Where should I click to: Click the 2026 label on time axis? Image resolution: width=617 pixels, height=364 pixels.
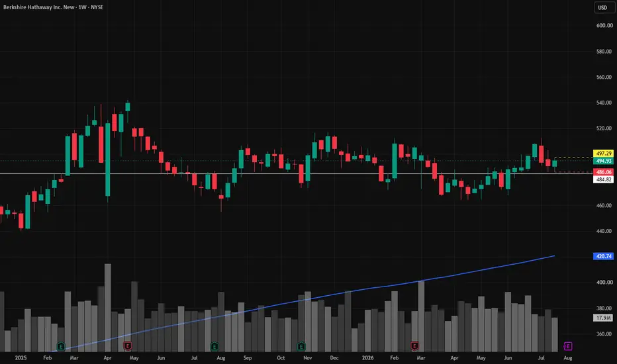point(367,357)
